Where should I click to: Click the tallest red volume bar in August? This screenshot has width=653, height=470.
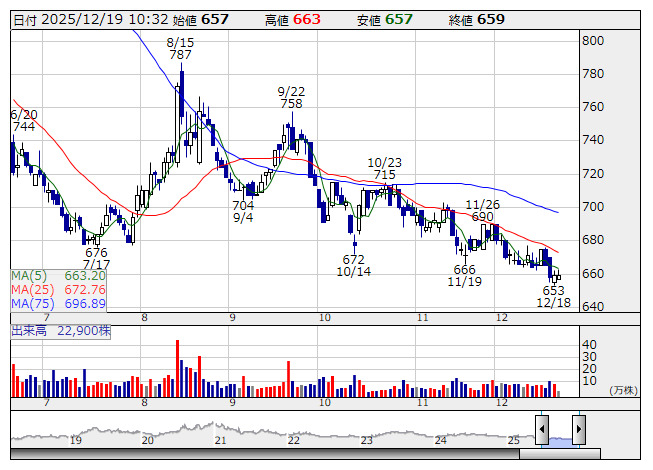click(177, 368)
